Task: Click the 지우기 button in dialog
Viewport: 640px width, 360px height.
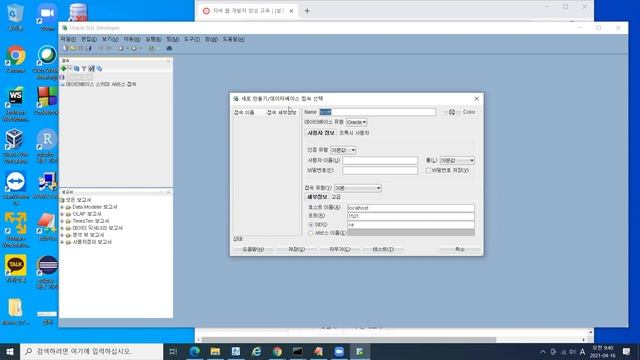Action: (x=340, y=249)
